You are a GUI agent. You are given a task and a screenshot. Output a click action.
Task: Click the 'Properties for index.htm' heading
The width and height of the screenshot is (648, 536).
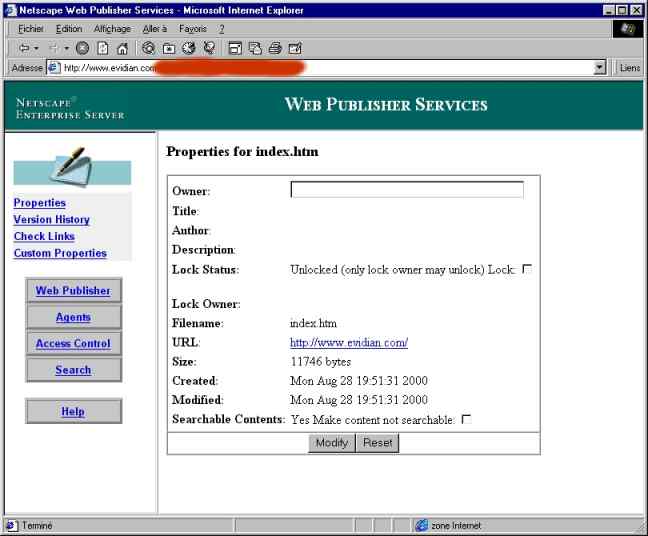point(242,152)
